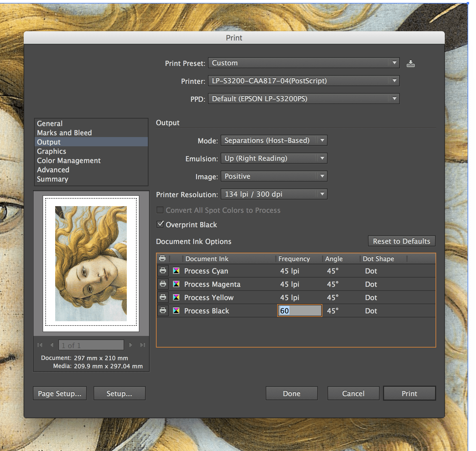Click the Page Setup button

coord(60,393)
